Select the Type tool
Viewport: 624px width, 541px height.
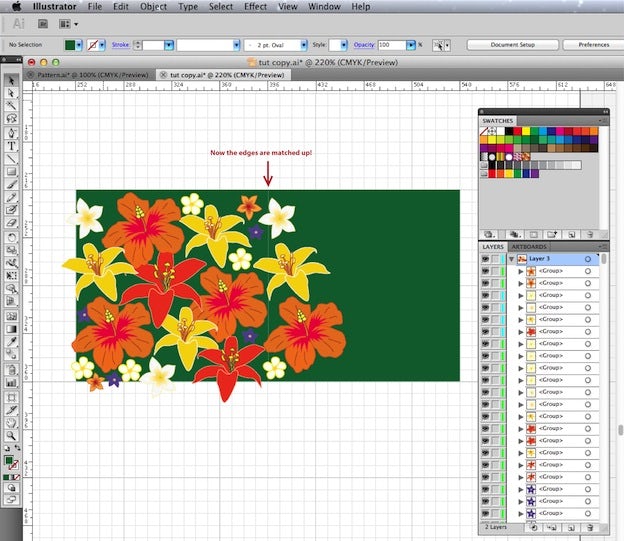pyautogui.click(x=12, y=146)
